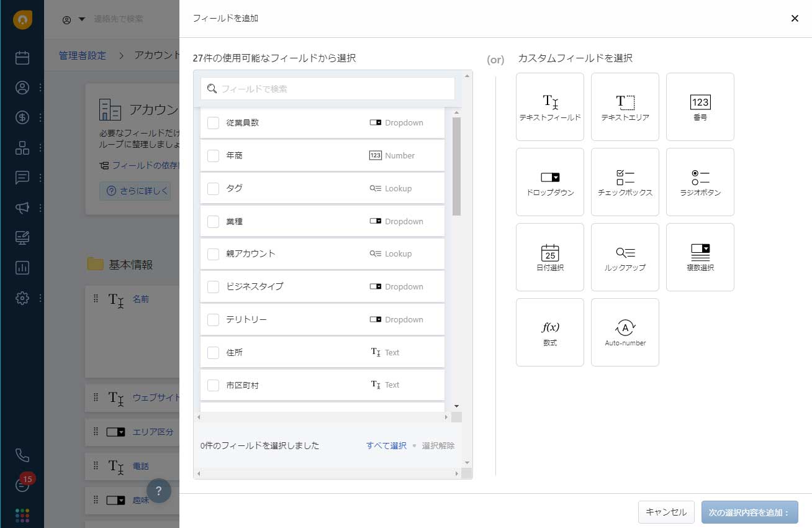Expand the settings sidebar submenu dots

point(40,298)
